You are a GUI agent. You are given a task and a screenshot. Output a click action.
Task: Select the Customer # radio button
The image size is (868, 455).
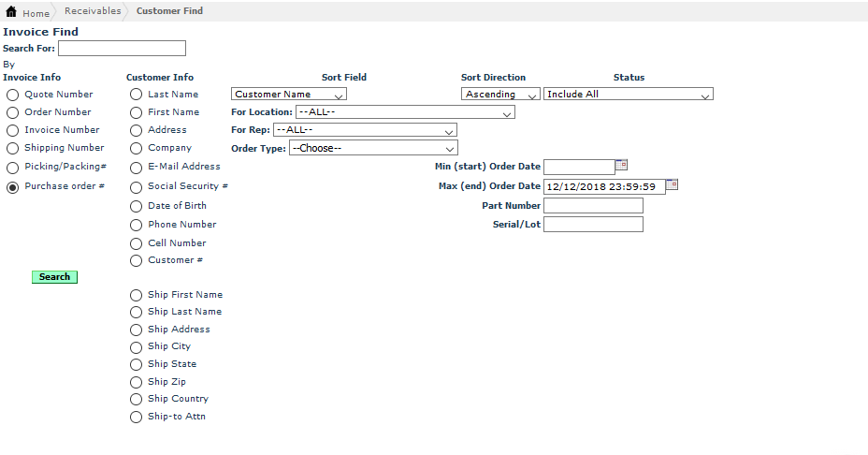coord(137,260)
